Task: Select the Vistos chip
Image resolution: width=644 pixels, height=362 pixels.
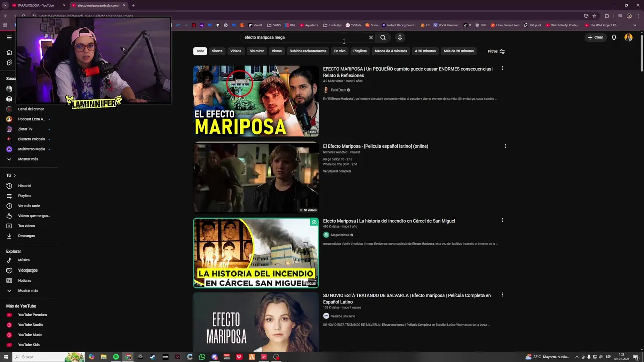Action: [277, 51]
